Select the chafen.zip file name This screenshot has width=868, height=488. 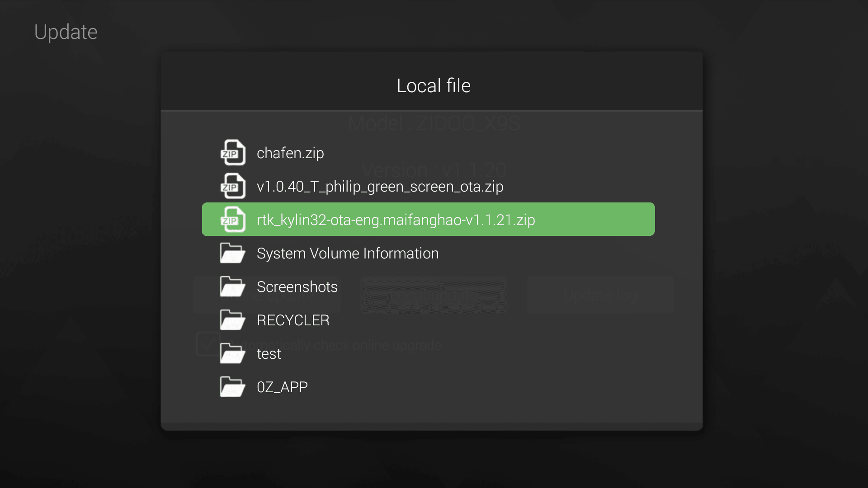click(290, 153)
